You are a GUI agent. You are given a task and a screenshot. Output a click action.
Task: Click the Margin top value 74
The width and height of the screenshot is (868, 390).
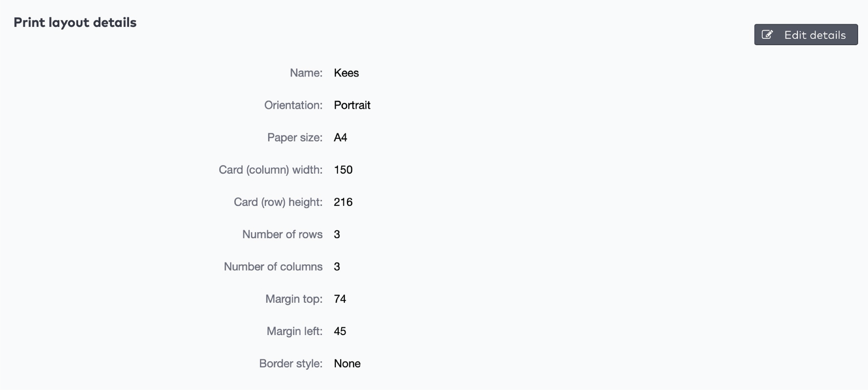click(340, 299)
